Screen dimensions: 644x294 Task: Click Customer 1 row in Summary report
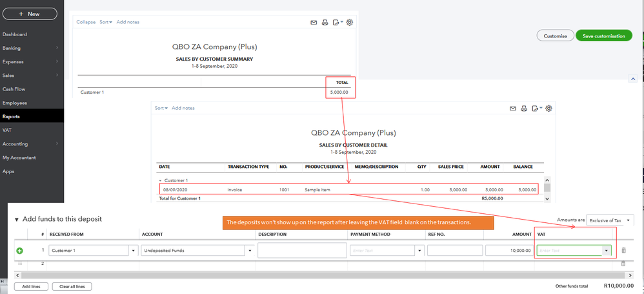coord(214,92)
